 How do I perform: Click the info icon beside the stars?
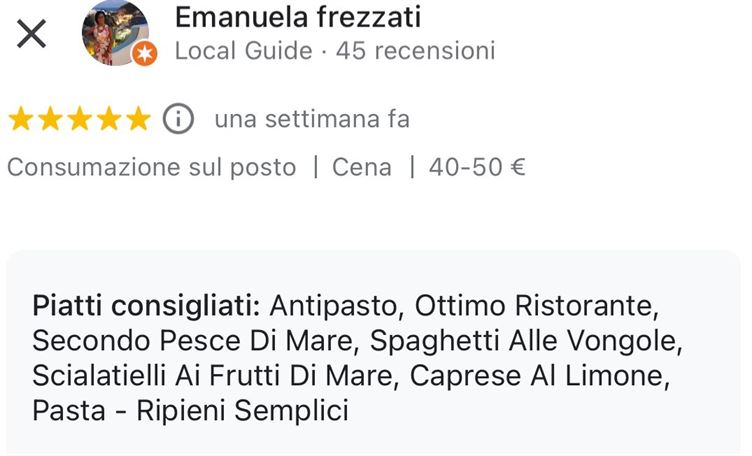click(178, 119)
